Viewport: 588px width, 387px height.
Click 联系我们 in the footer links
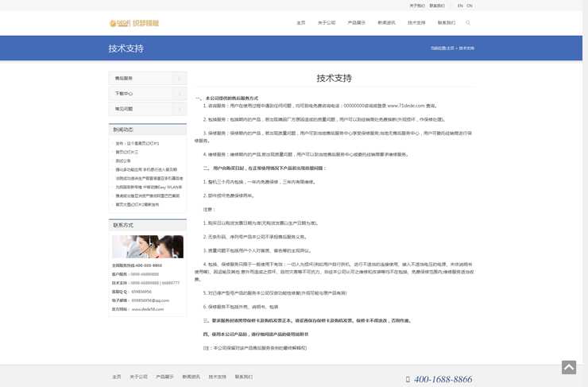pos(243,377)
